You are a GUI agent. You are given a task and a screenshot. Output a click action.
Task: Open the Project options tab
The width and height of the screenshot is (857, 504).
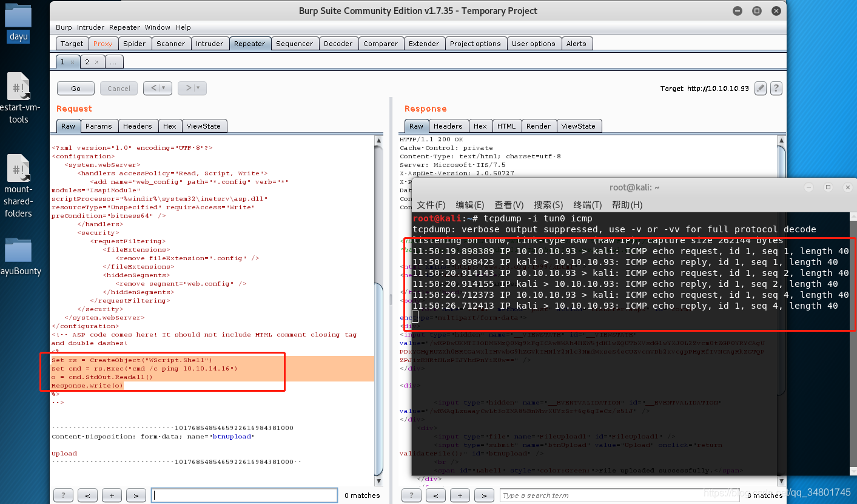[x=476, y=44]
